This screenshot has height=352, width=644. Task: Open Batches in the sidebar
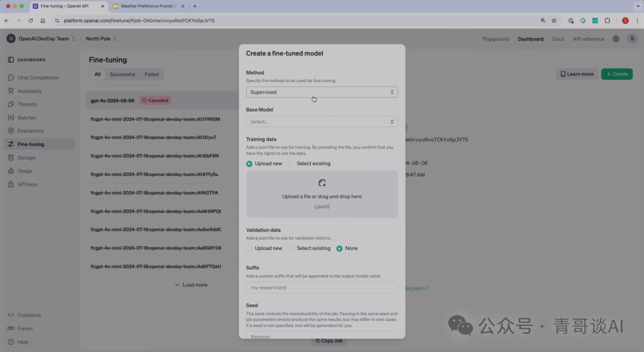(x=11, y=118)
